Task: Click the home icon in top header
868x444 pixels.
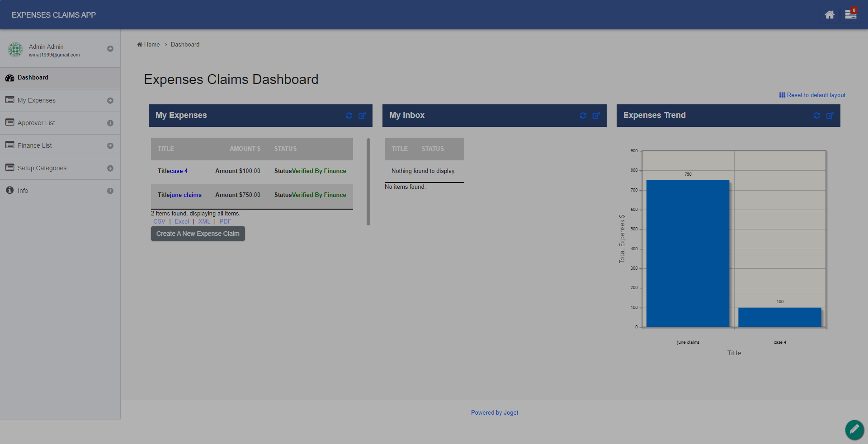Action: [829, 15]
